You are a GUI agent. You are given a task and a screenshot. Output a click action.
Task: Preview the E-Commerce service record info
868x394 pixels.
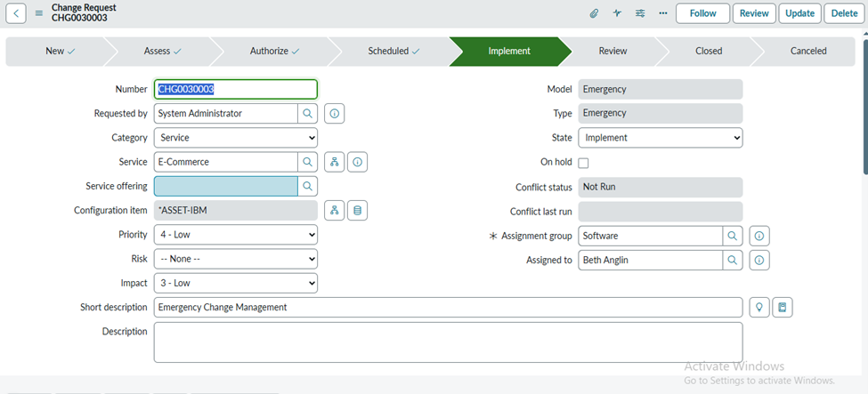tap(358, 162)
